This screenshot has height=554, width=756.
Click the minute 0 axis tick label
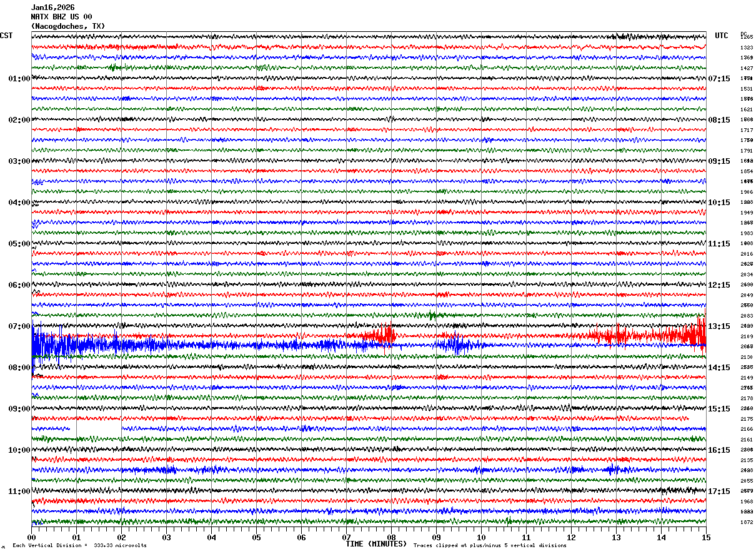(x=32, y=537)
